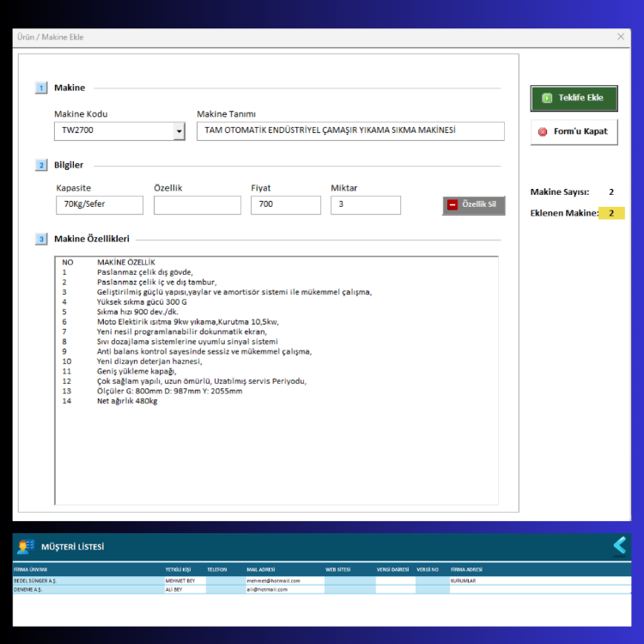Click customer row BEDEL SÜNGER A.Ş.
Screen dimensions: 644x644
322,580
